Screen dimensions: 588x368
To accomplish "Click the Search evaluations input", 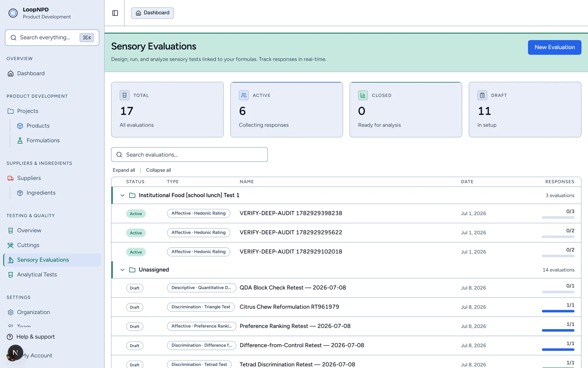I will tap(189, 155).
